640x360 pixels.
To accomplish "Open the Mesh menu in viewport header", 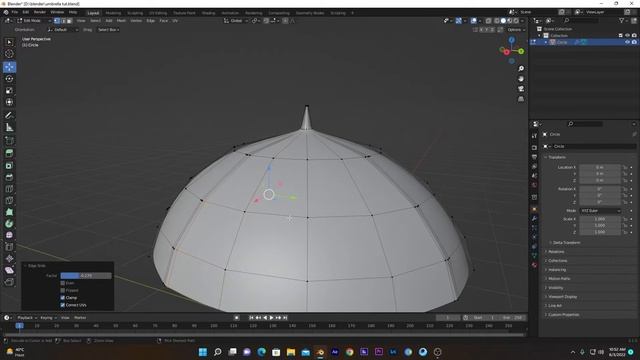I will [121, 20].
